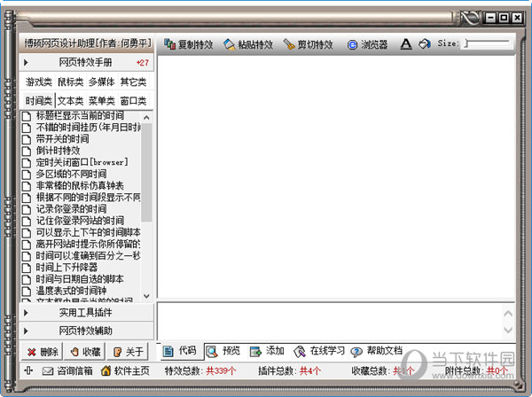Open 软件主页 home page icon
This screenshot has height=397, width=532.
point(106,370)
